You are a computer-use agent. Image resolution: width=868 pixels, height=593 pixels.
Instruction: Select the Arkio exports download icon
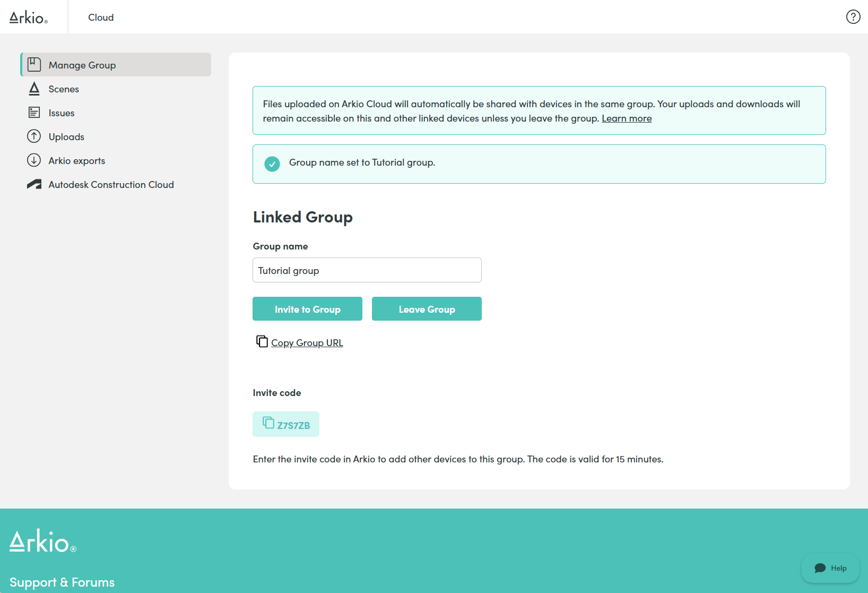[x=33, y=160]
